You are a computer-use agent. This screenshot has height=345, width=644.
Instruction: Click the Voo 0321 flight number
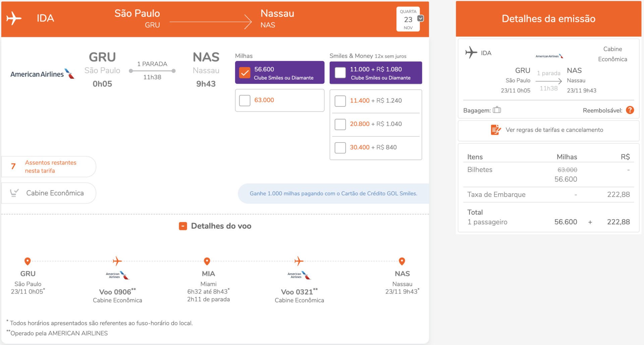tap(299, 292)
